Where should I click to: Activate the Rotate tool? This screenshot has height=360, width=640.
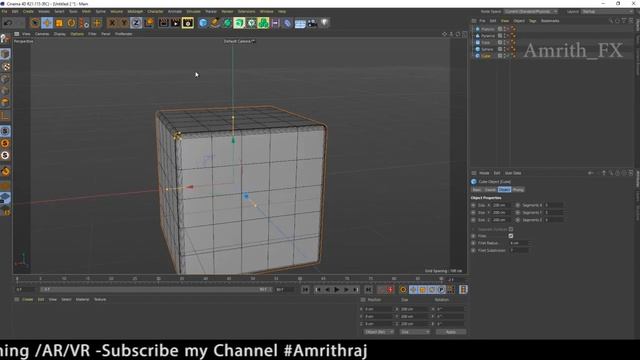71,23
